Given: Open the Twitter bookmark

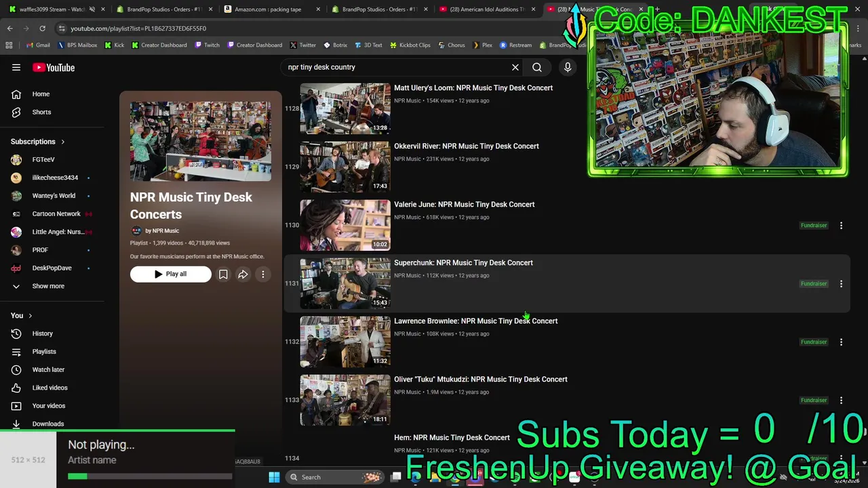Looking at the screenshot, I should tap(302, 45).
